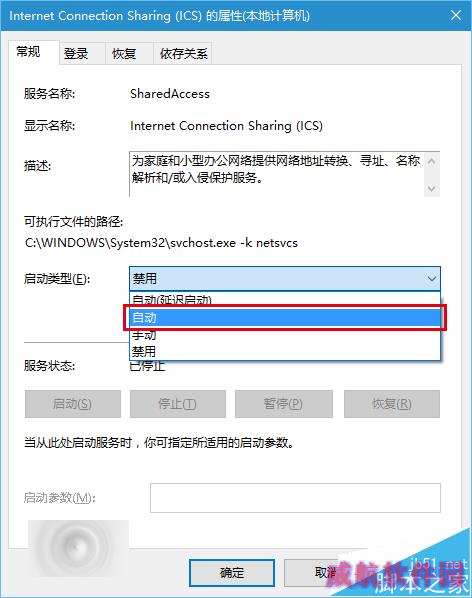
Task: Click the 恢复(R) service button
Action: [x=392, y=404]
